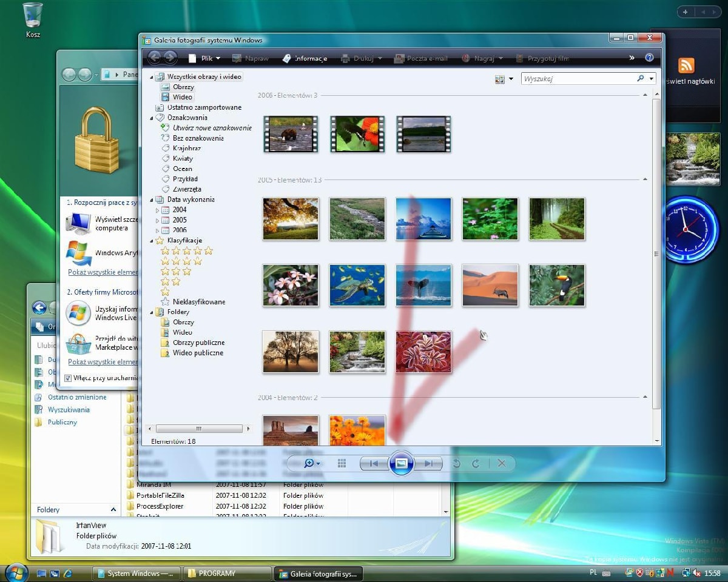This screenshot has height=582, width=728.
Task: Switch to thumbnail grid view
Action: pyautogui.click(x=342, y=463)
